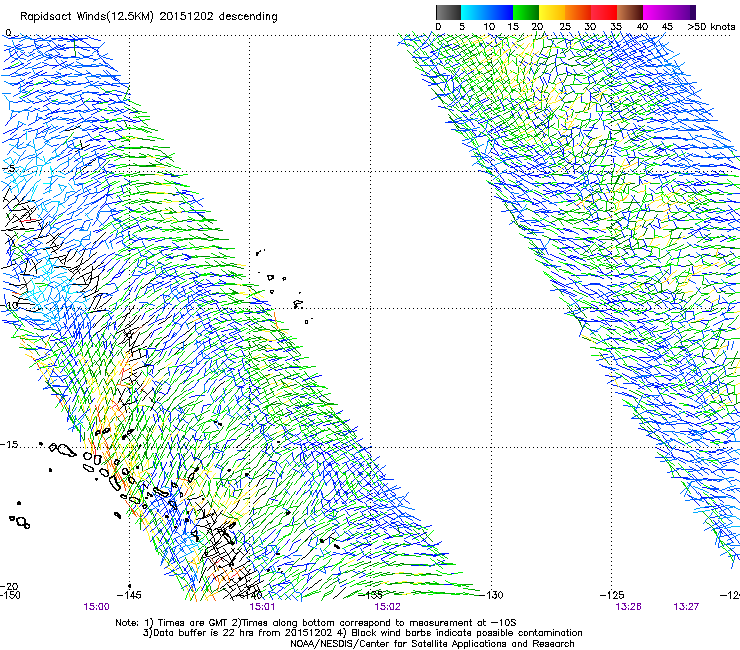Click the 'Times are GMT' note line
The height and width of the screenshot is (650, 740).
[316, 623]
